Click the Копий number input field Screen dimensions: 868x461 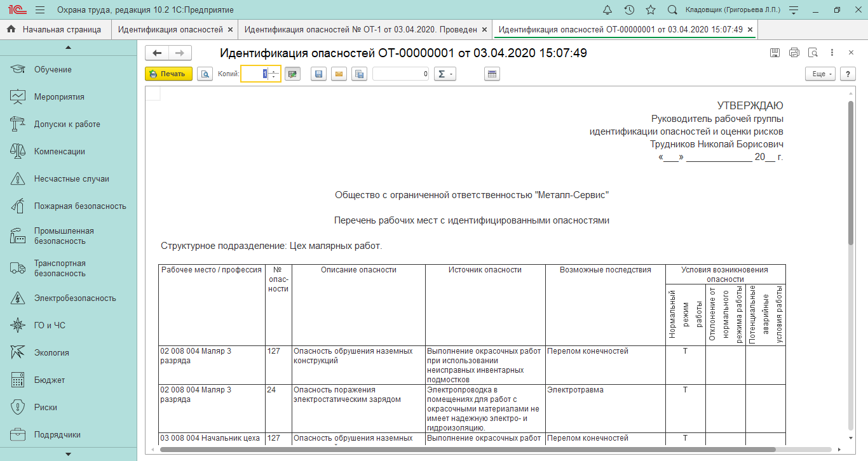coord(255,74)
